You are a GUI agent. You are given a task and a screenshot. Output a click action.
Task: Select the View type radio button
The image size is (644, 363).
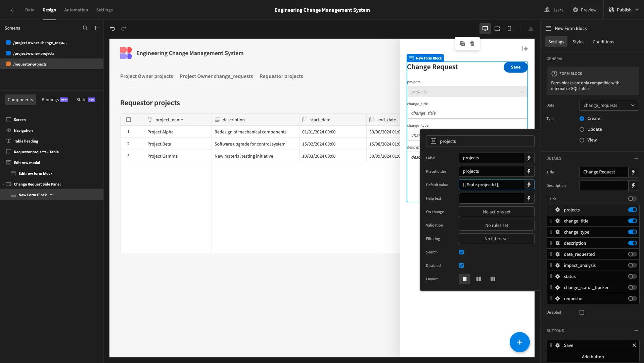point(582,140)
